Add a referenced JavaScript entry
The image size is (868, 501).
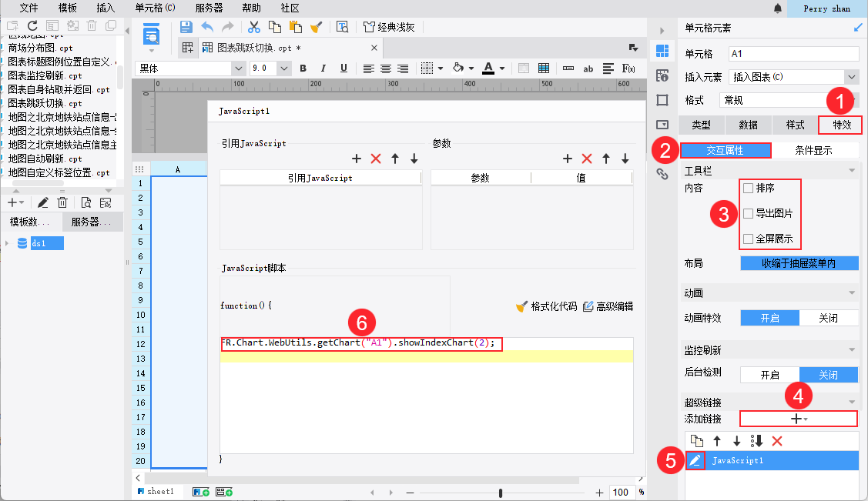click(x=357, y=159)
